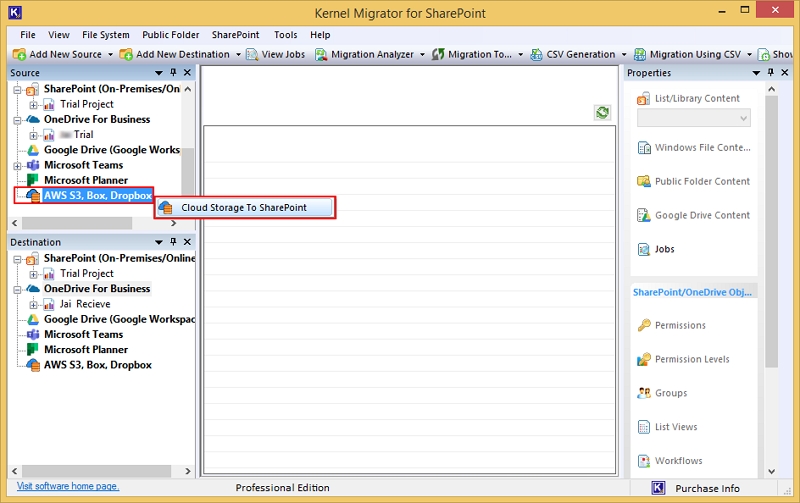Click the Permission Levels icon
This screenshot has width=800, height=503.
point(644,359)
